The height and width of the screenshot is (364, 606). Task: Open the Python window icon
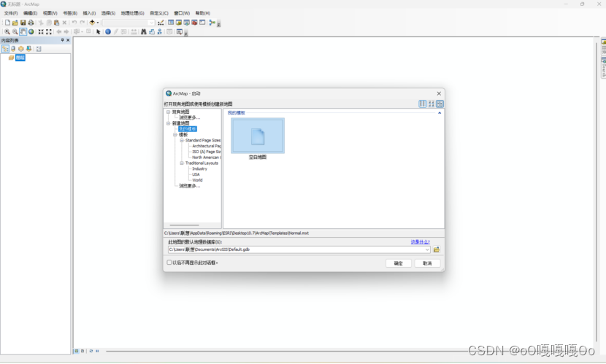[x=202, y=23]
